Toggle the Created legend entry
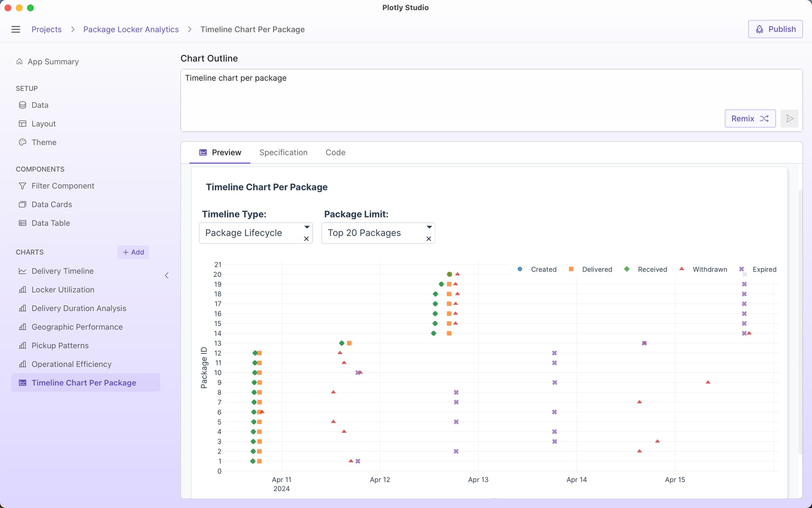The image size is (812, 508). pyautogui.click(x=543, y=269)
